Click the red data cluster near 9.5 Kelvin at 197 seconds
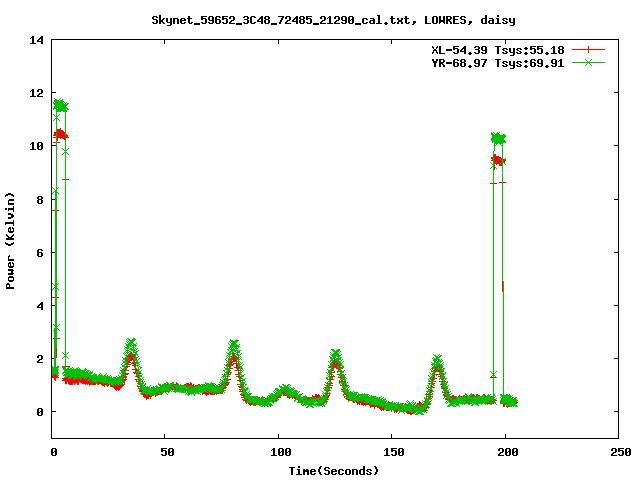This screenshot has height=480, width=640. tap(498, 160)
